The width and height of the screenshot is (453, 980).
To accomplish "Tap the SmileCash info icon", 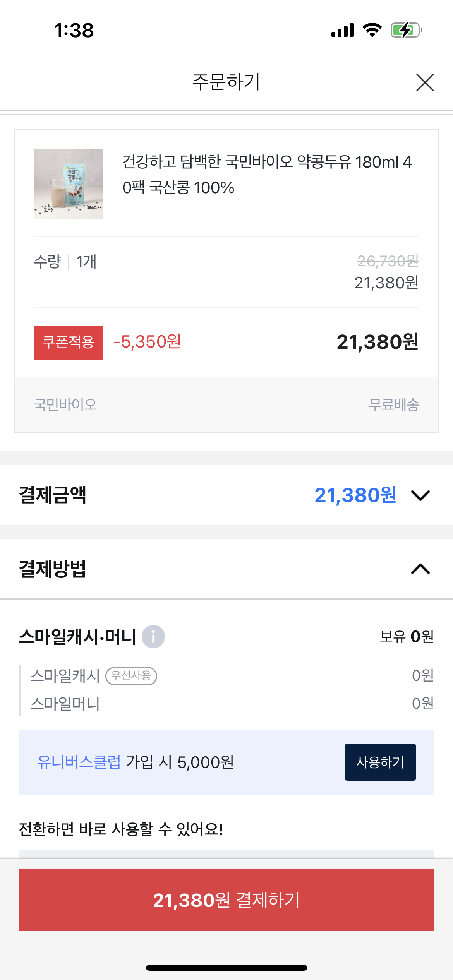I will click(153, 637).
